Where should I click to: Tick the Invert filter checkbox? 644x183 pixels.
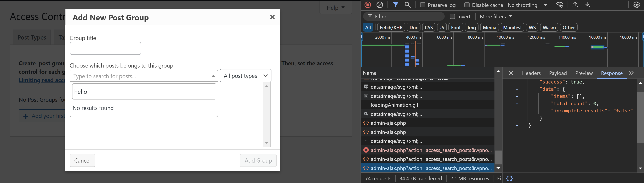click(452, 16)
